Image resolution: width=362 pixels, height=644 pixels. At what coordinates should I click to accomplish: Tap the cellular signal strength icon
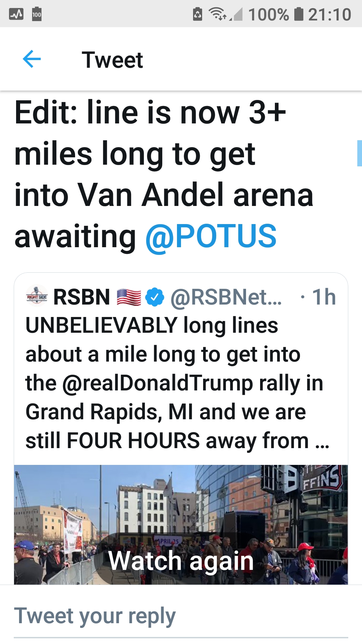[x=237, y=14]
